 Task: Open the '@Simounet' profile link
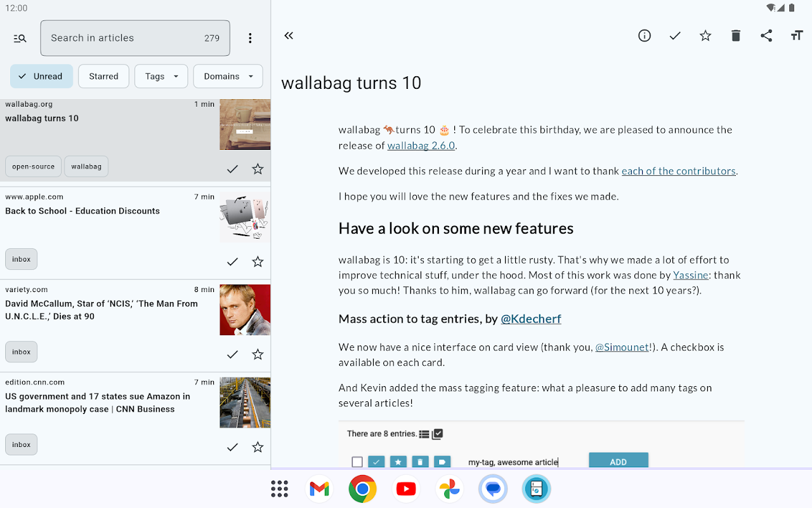pyautogui.click(x=622, y=347)
